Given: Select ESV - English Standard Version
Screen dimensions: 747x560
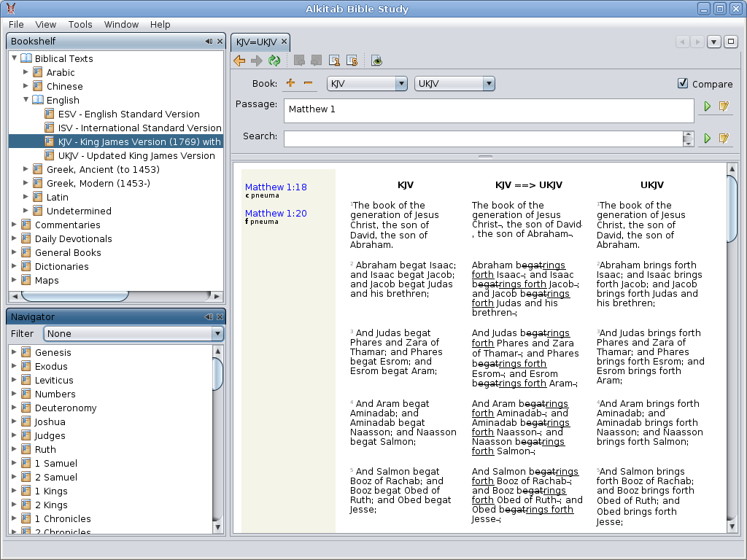Looking at the screenshot, I should 128,114.
